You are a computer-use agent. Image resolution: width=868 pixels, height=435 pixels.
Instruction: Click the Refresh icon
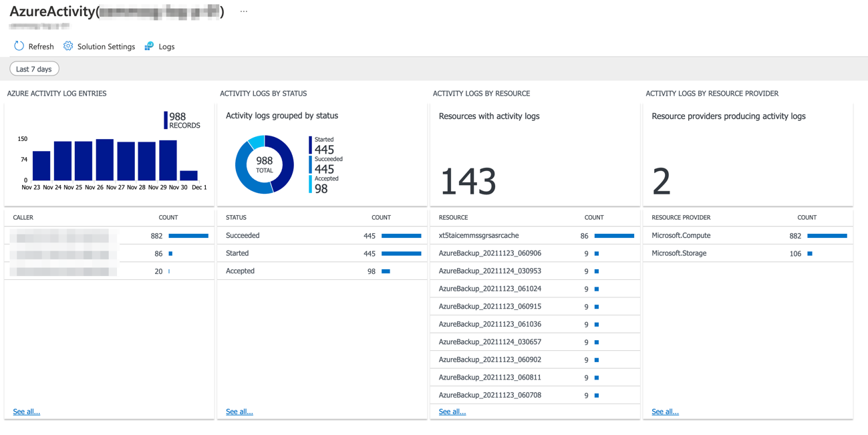pyautogui.click(x=19, y=46)
